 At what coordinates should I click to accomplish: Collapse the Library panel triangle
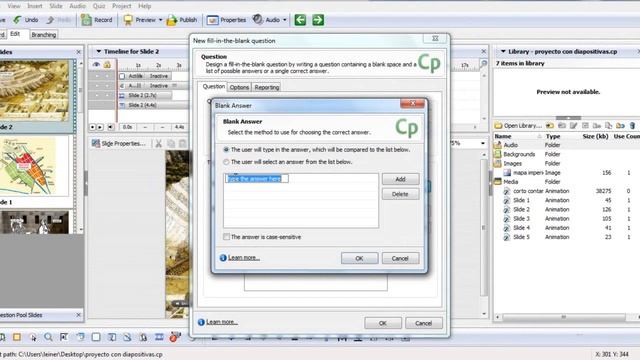[503, 51]
